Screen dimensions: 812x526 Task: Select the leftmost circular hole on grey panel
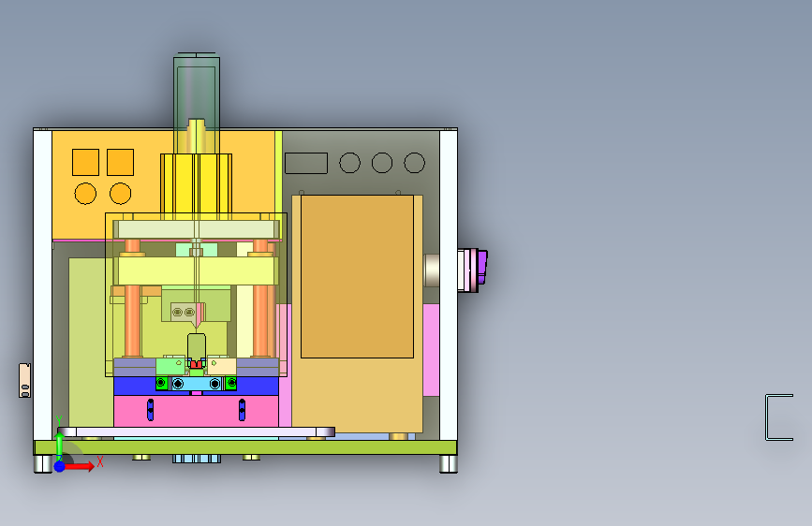[349, 163]
